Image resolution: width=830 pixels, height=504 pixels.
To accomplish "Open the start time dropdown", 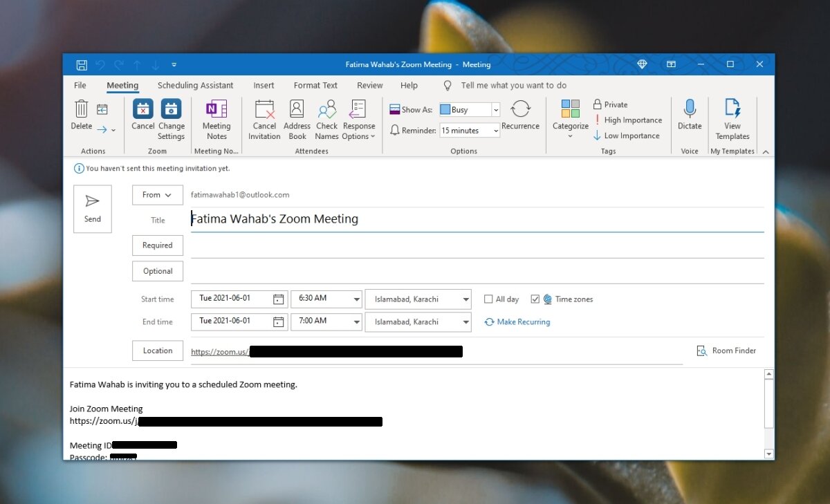I will coord(355,299).
